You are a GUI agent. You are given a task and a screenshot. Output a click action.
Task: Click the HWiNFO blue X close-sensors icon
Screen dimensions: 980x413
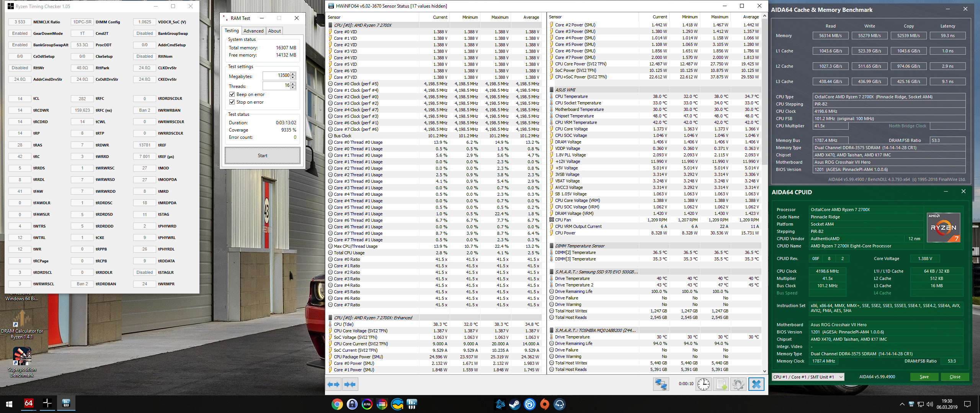[x=756, y=384]
